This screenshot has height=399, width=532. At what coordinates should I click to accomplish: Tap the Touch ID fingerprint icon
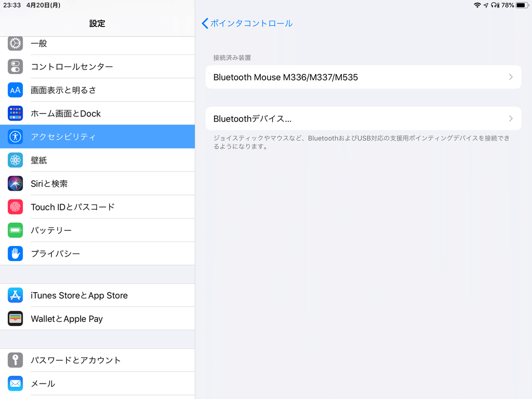tap(16, 207)
